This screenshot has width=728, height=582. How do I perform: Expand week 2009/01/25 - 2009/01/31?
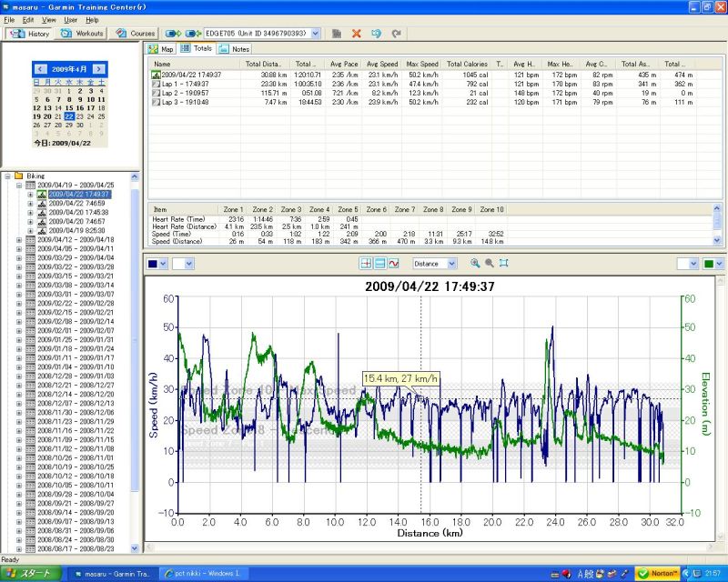tap(19, 340)
